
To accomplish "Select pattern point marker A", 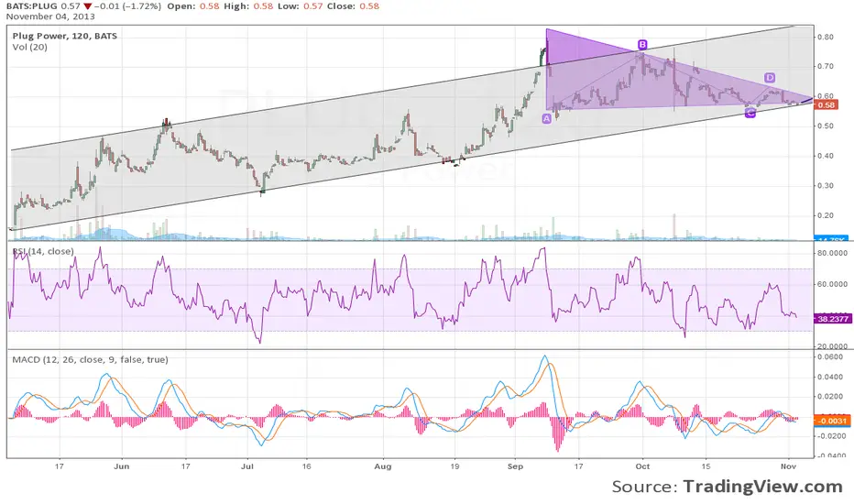I will click(547, 118).
